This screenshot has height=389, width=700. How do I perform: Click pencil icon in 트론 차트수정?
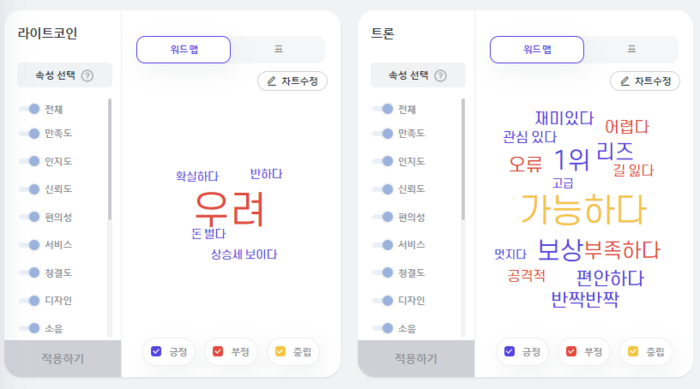625,81
